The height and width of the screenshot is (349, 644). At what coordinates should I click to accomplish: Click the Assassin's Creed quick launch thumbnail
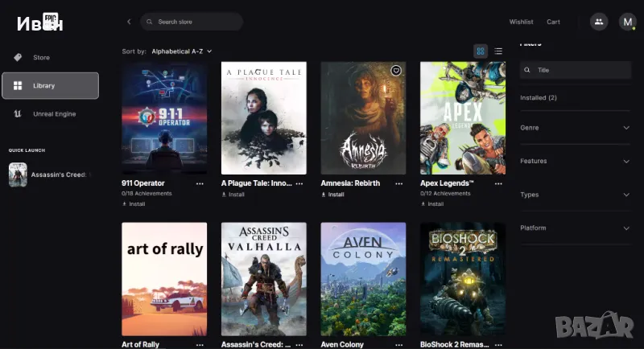pyautogui.click(x=18, y=174)
